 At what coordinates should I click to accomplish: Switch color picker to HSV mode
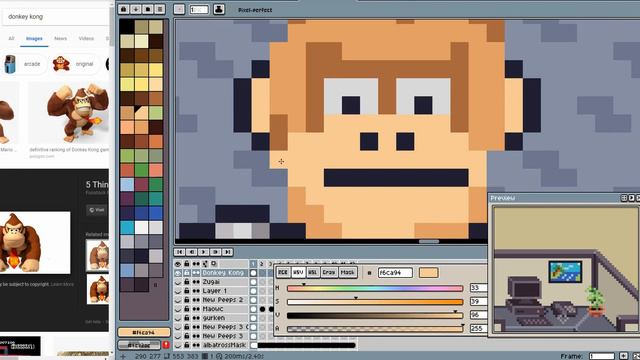tap(298, 272)
